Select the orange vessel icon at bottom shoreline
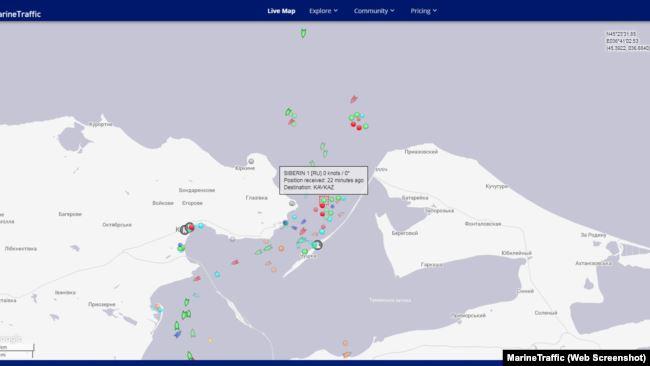650x366 pixels. [347, 354]
